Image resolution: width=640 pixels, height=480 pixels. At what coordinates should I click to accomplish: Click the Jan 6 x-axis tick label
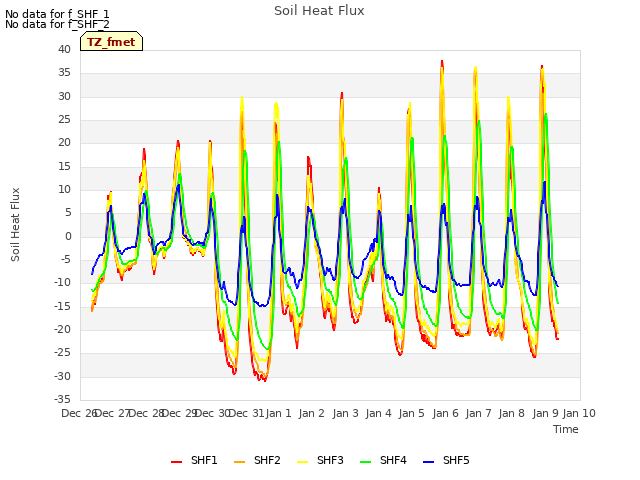tap(445, 413)
